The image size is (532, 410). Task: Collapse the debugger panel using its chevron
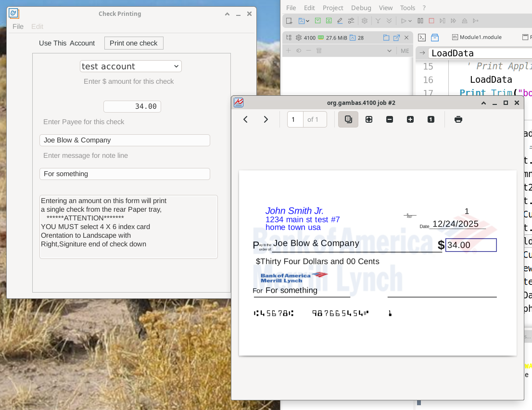click(389, 50)
